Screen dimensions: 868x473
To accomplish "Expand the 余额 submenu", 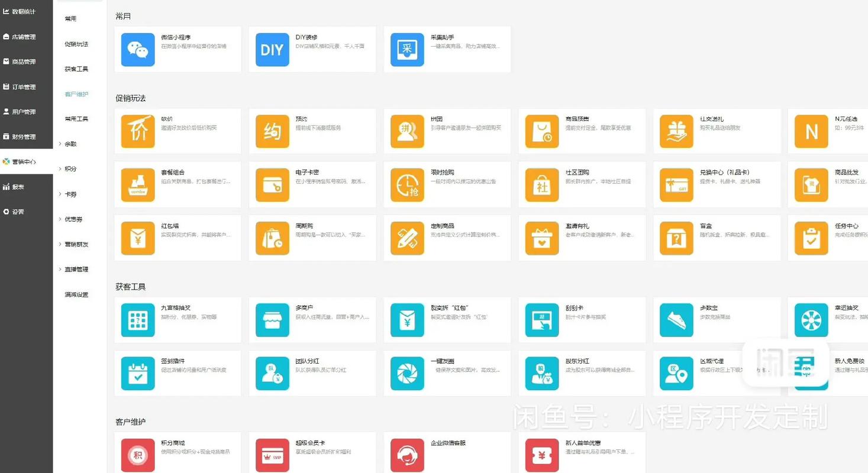I will pos(70,144).
